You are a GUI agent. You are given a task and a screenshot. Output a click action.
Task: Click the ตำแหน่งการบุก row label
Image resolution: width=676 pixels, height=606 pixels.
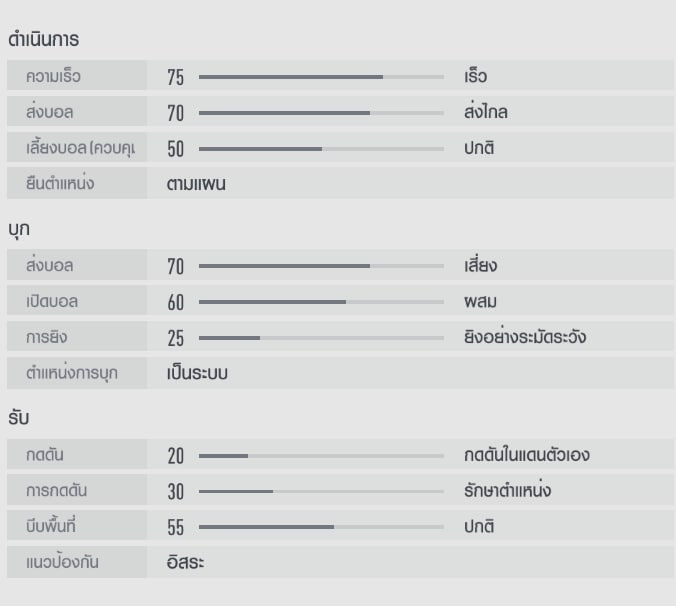click(x=72, y=373)
